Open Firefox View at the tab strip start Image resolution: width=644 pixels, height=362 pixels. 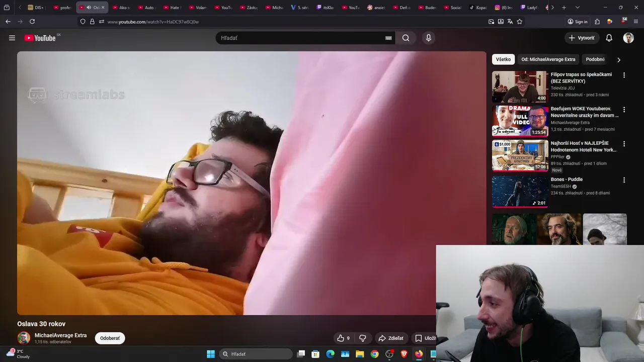click(7, 8)
